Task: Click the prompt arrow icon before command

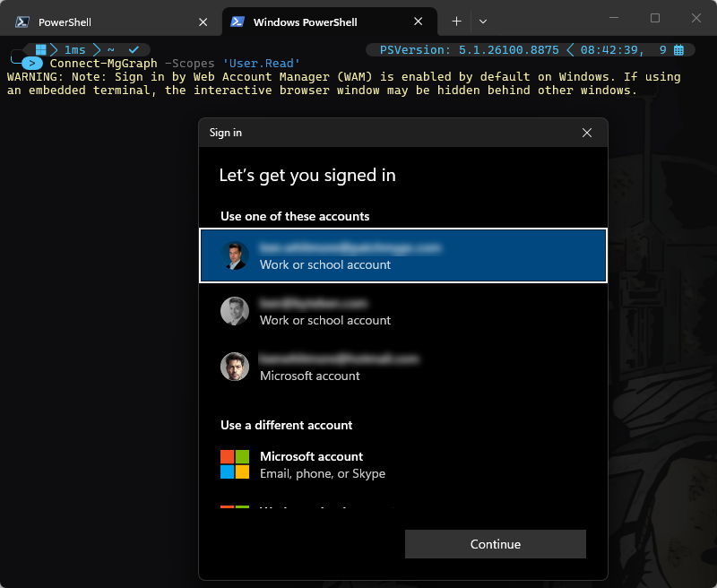Action: click(32, 63)
